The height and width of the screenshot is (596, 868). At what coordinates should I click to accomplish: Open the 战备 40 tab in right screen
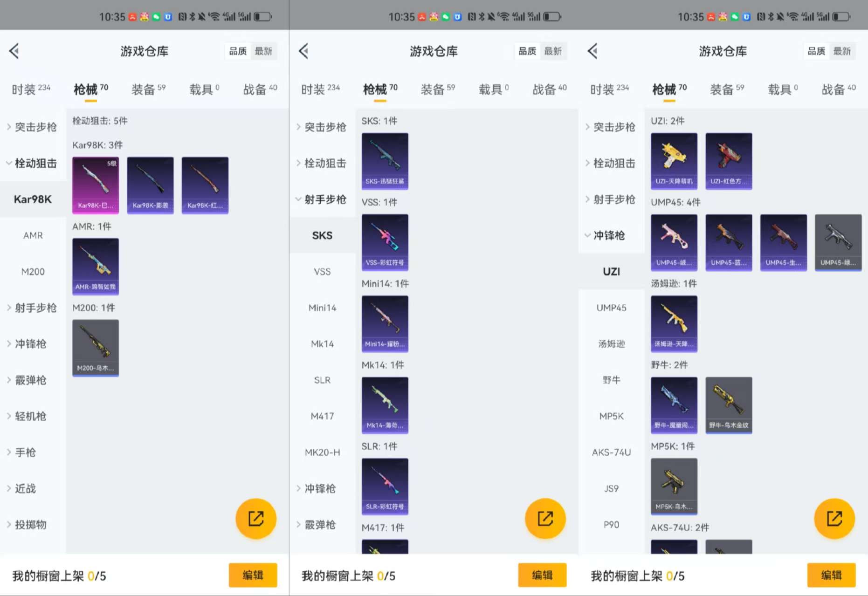[x=839, y=89]
